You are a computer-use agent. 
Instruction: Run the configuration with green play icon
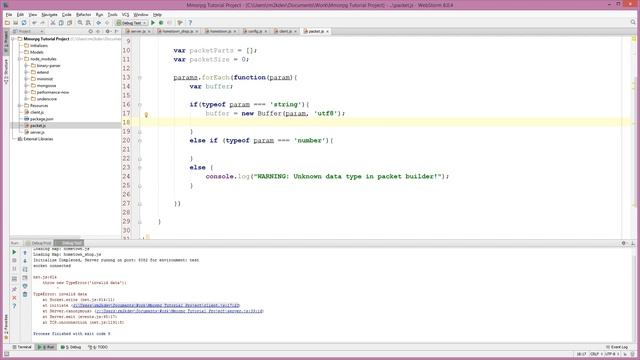point(153,23)
